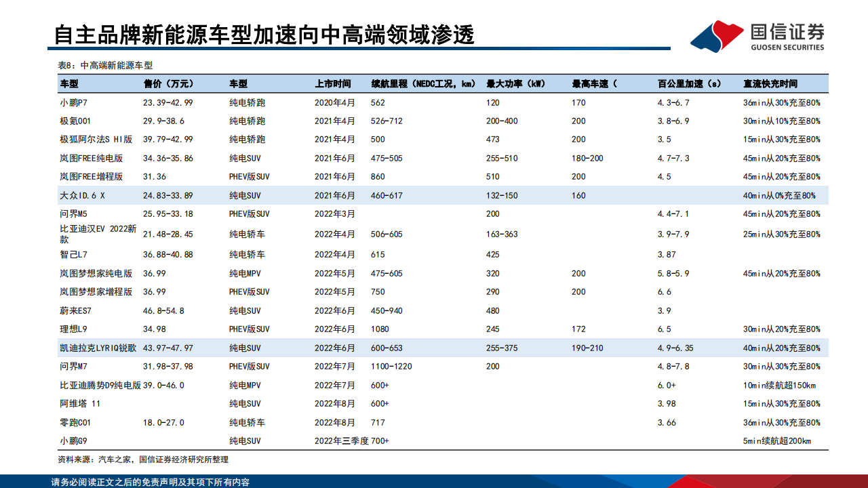This screenshot has width=868, height=488.
Task: Select the 比亚迪腾势D9纯电版 cell
Action: pyautogui.click(x=100, y=385)
